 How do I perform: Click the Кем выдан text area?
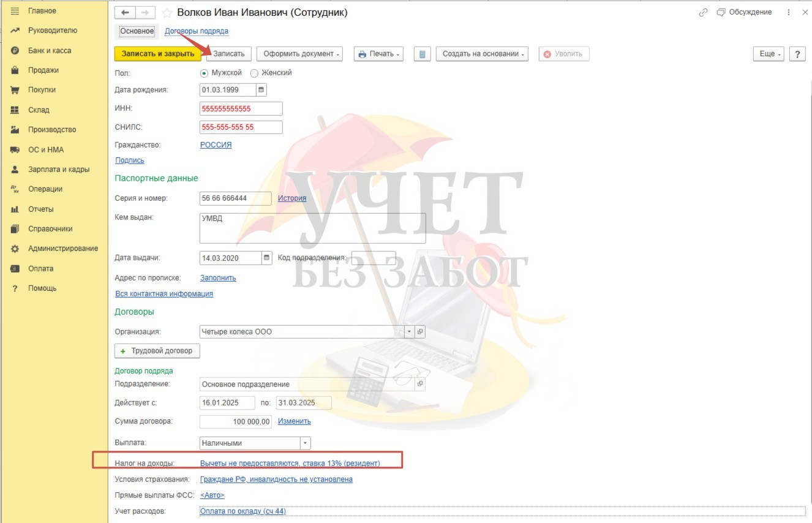313,228
